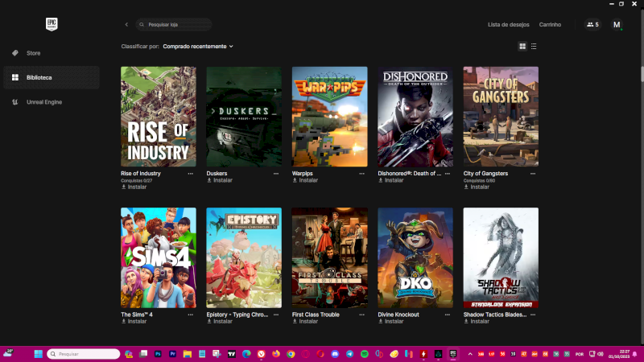Open Photoshop from the taskbar
Image resolution: width=644 pixels, height=362 pixels.
point(158,354)
